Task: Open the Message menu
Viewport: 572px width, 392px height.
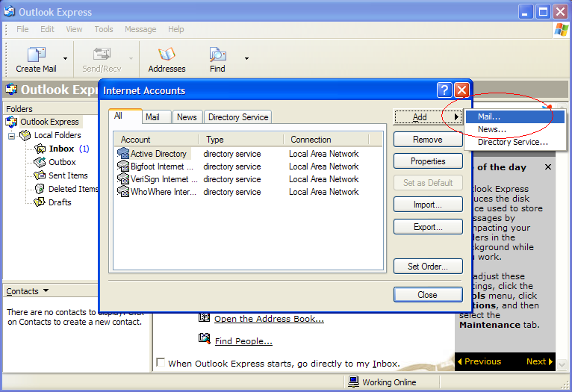Action: 140,29
